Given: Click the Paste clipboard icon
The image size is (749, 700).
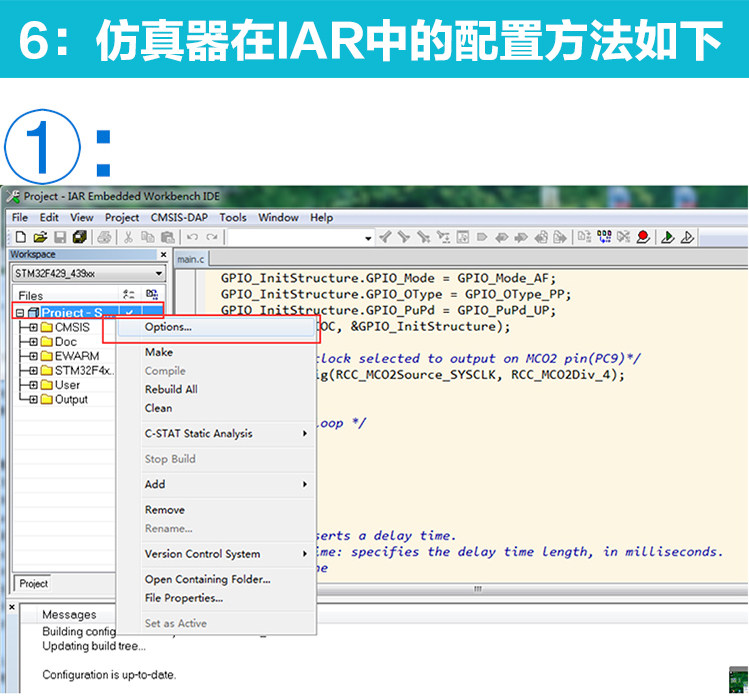Looking at the screenshot, I should point(168,237).
